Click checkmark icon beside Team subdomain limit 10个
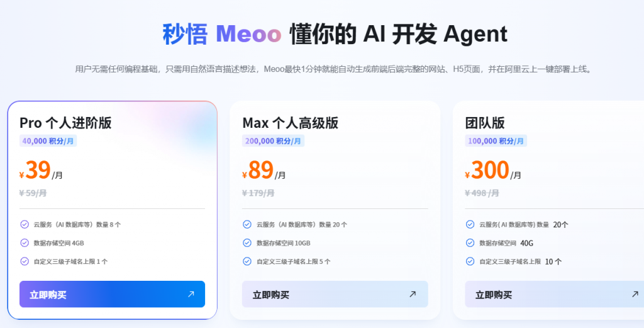Screen dimensions: 644x328 point(470,261)
